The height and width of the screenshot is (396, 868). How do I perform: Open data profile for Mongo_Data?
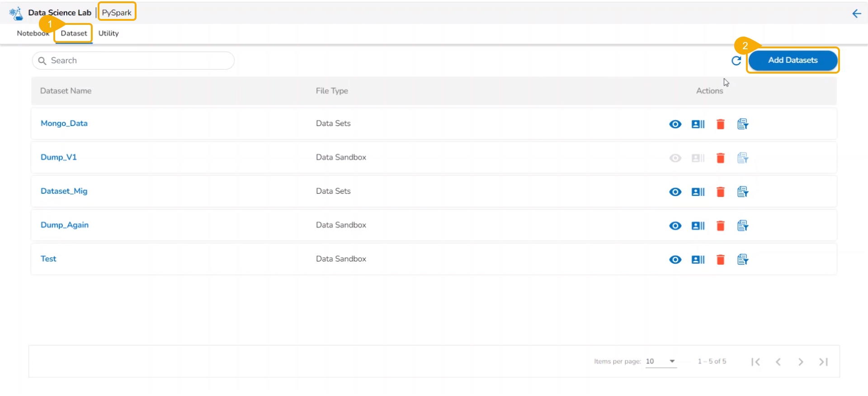tap(698, 124)
